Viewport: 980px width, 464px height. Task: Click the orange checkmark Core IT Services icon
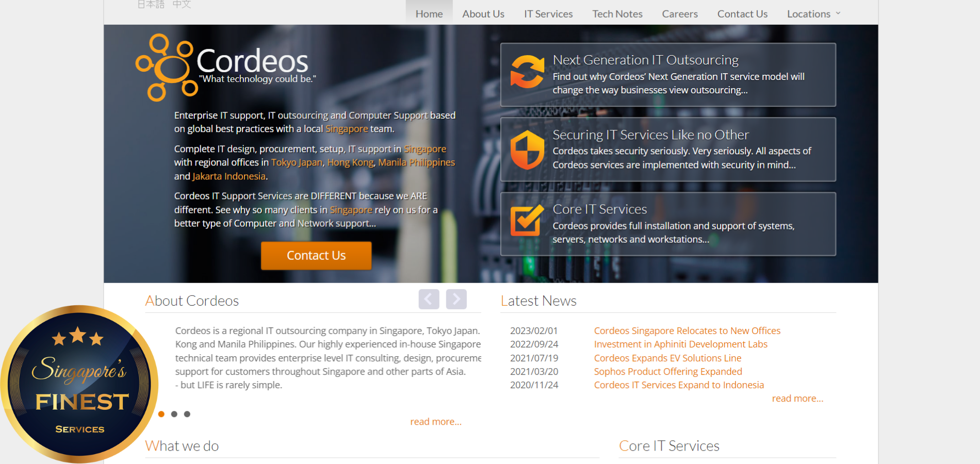coord(527,220)
